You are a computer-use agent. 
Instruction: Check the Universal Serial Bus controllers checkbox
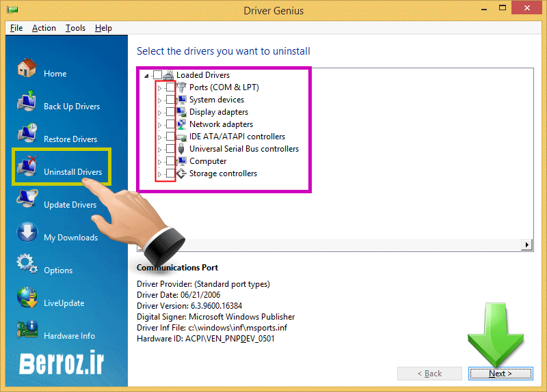coord(170,149)
